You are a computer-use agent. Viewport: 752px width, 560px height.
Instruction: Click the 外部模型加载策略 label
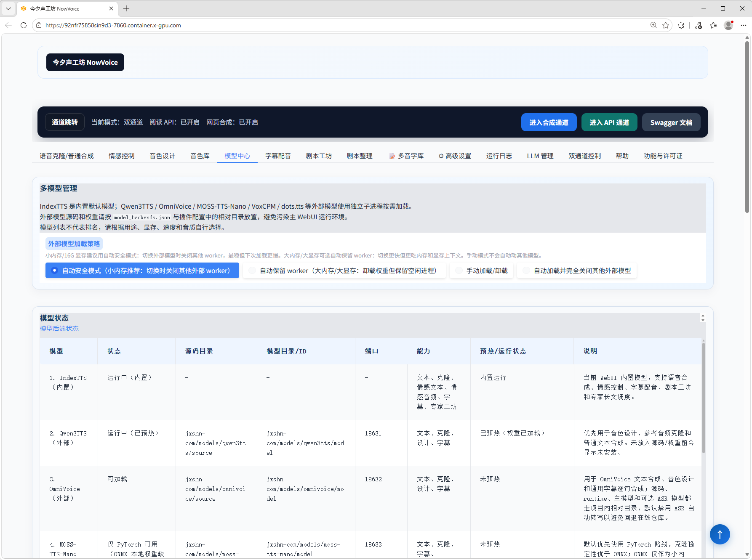[74, 244]
